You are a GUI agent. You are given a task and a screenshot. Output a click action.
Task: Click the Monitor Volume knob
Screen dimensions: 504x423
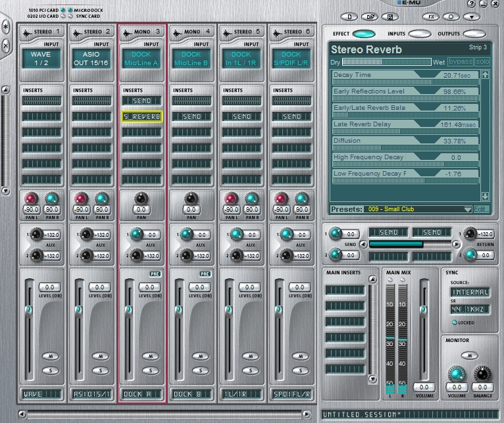pyautogui.click(x=457, y=374)
